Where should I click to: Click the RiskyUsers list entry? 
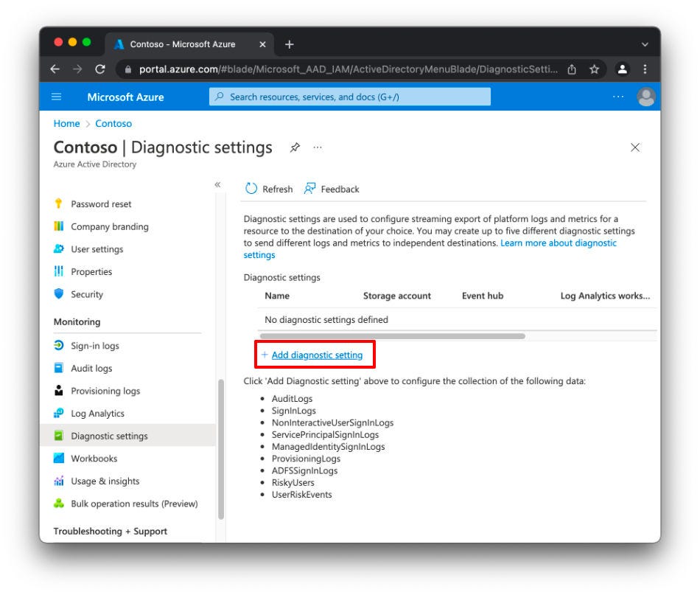293,482
